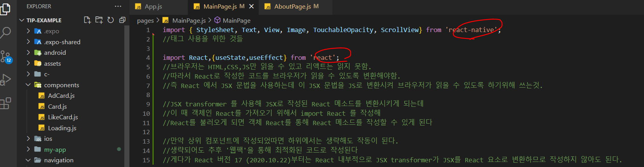Collapse all folders in Explorer
The width and height of the screenshot is (644, 167).
pyautogui.click(x=122, y=20)
